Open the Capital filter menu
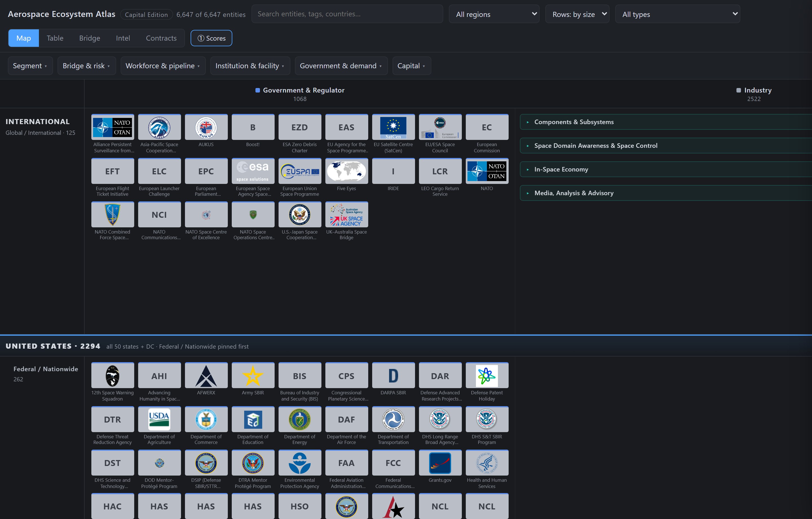Viewport: 812px width, 519px height. point(411,66)
